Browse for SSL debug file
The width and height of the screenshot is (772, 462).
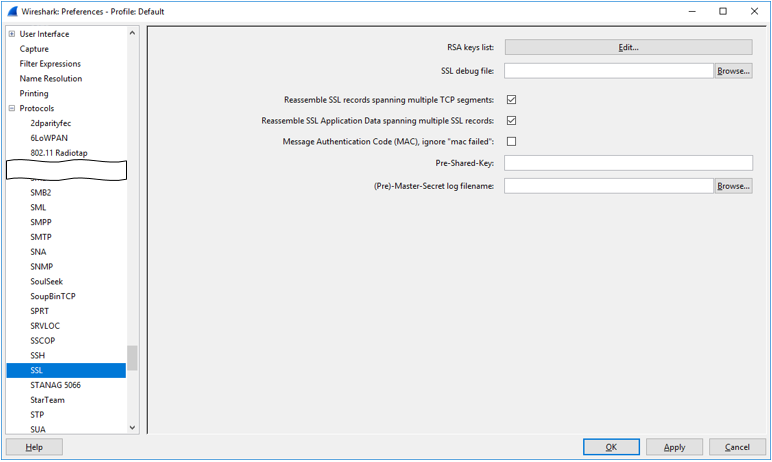(x=733, y=71)
